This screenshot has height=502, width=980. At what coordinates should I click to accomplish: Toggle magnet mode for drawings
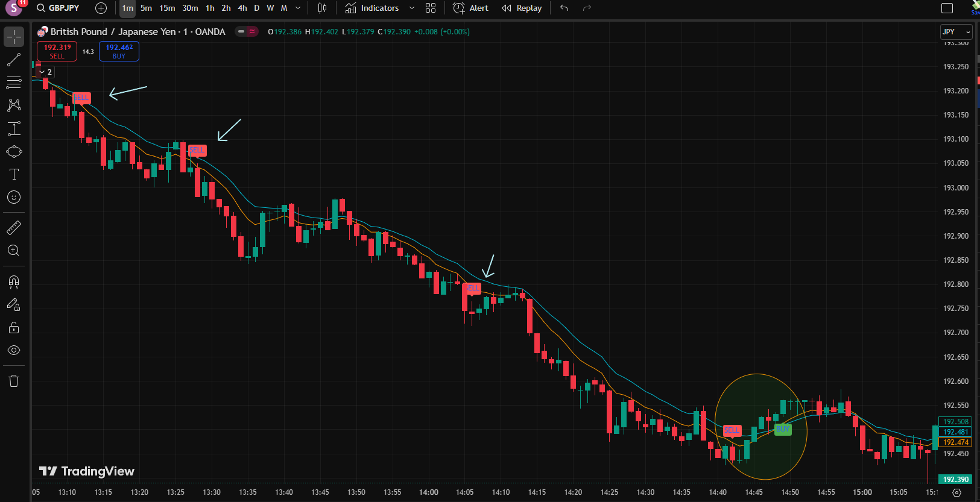pos(14,282)
